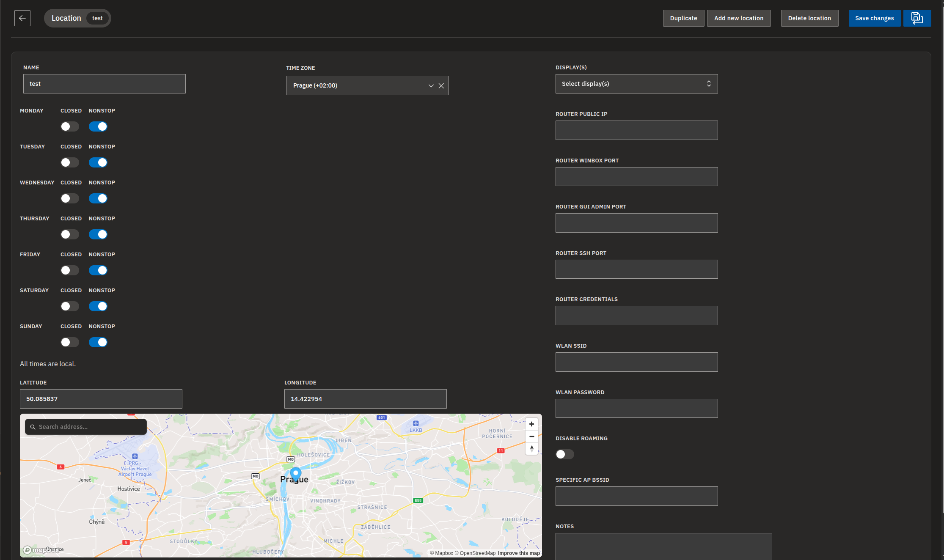Toggle Thursday NONSTOP switch
Image resolution: width=944 pixels, height=560 pixels.
click(x=98, y=234)
